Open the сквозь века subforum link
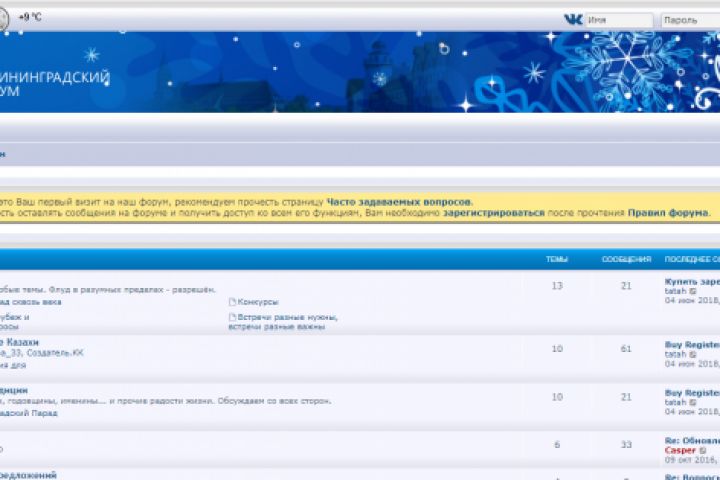The width and height of the screenshot is (720, 480). click(30, 302)
